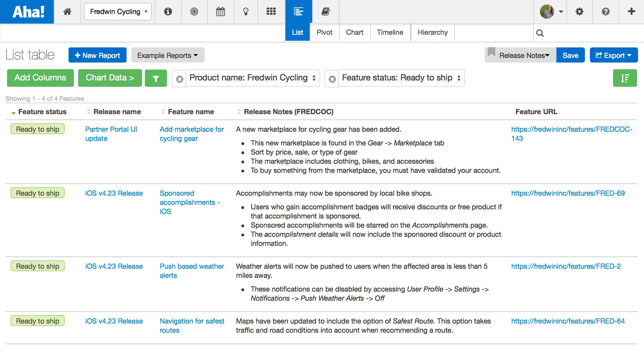
Task: Click Ready to ship status for Navigation routes
Action: coord(38,321)
